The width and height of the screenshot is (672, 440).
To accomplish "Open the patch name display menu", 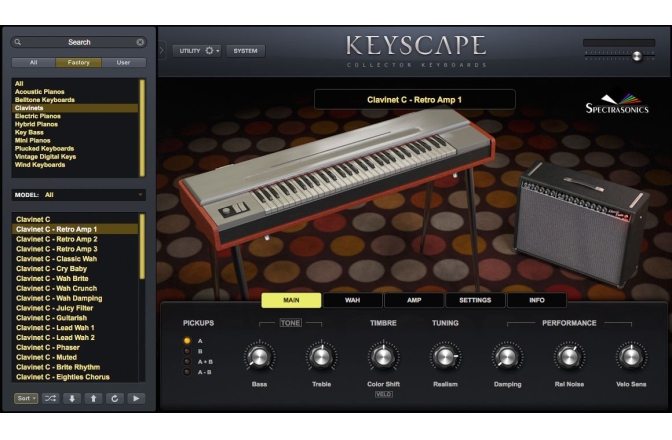I will tap(414, 100).
